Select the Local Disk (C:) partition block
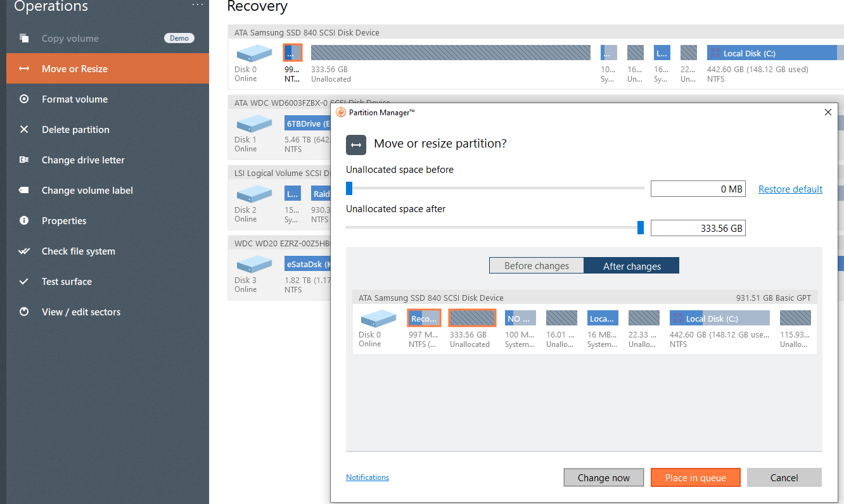Image resolution: width=844 pixels, height=504 pixels. tap(719, 317)
